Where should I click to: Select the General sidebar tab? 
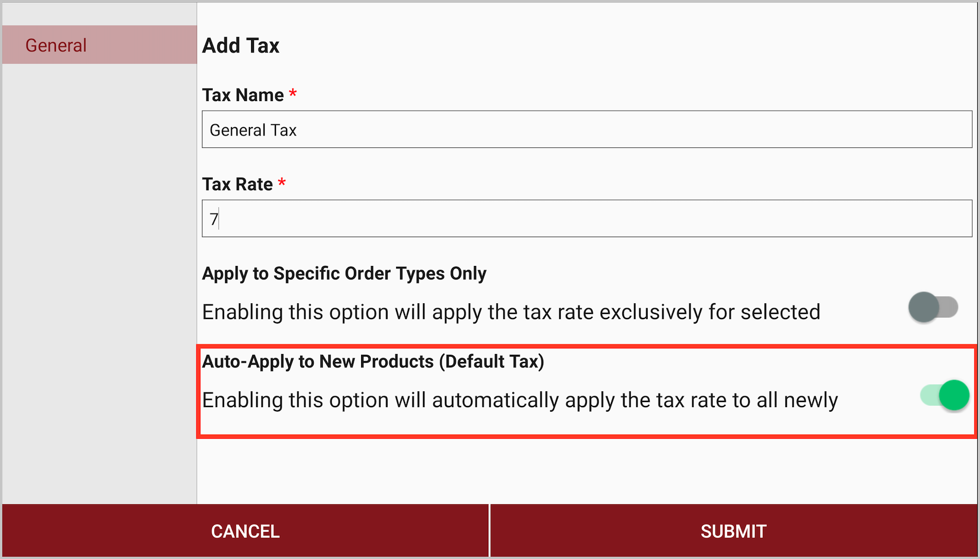point(99,45)
